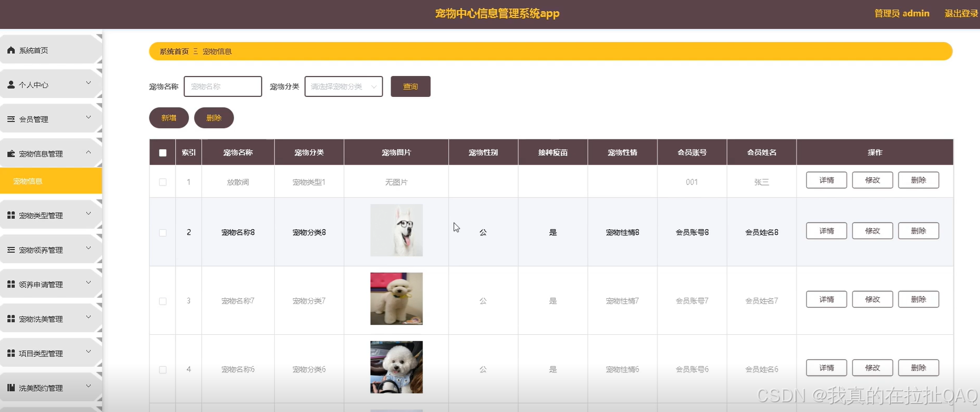The image size is (980, 412).
Task: Tick the checkbox for row 1 放散阀
Action: [x=163, y=182]
